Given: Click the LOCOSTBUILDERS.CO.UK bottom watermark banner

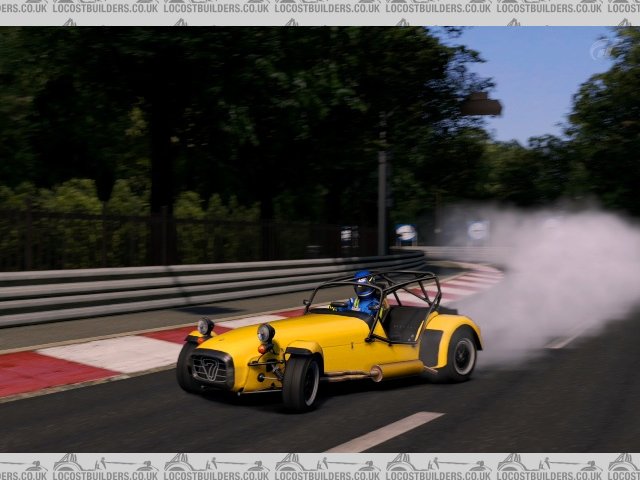Looking at the screenshot, I should (320, 466).
